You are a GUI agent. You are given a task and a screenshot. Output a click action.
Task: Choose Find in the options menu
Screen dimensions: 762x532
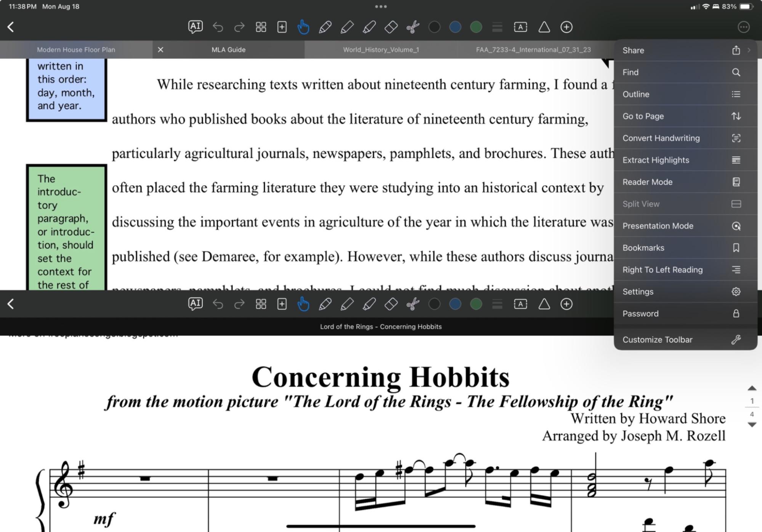(685, 72)
